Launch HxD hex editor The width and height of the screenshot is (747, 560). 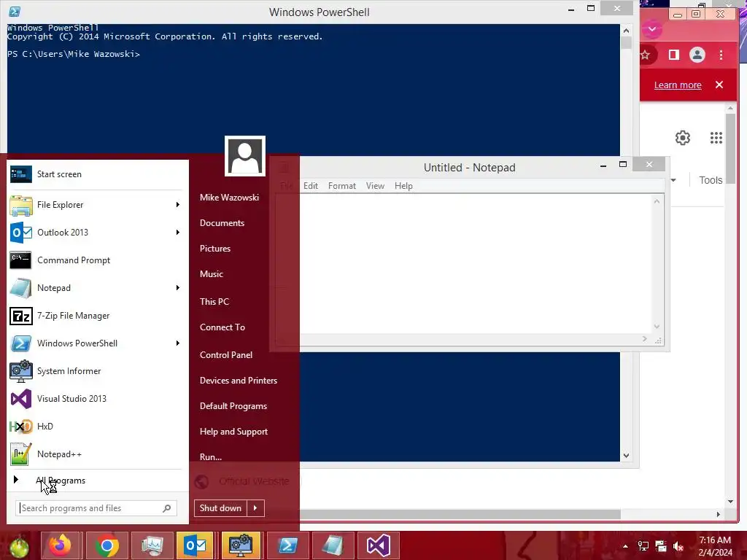coord(98,426)
